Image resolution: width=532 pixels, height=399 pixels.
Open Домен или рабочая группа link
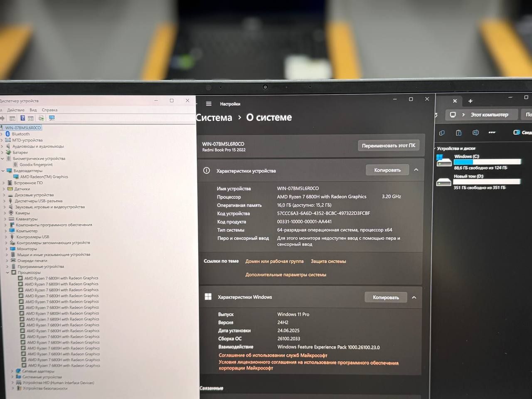coord(274,261)
